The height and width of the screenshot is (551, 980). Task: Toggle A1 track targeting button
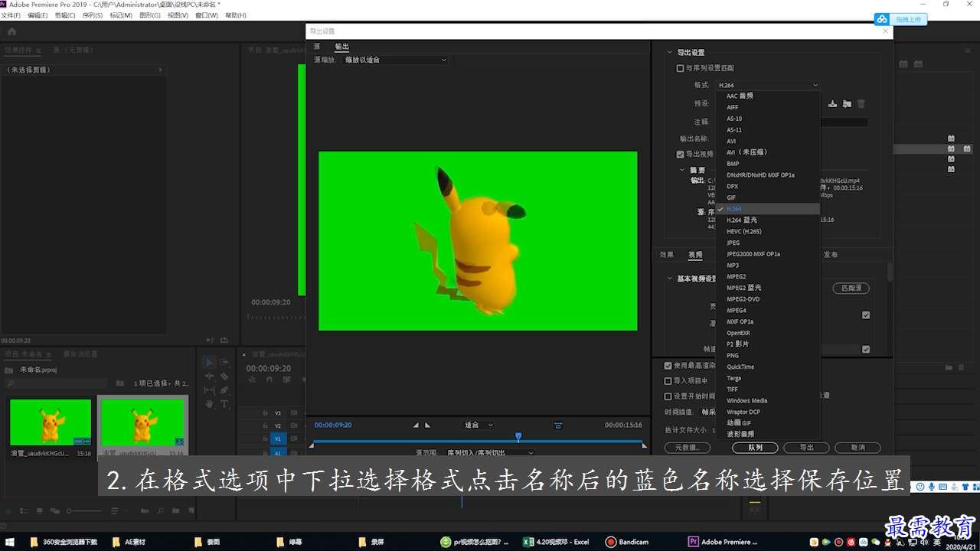click(278, 453)
